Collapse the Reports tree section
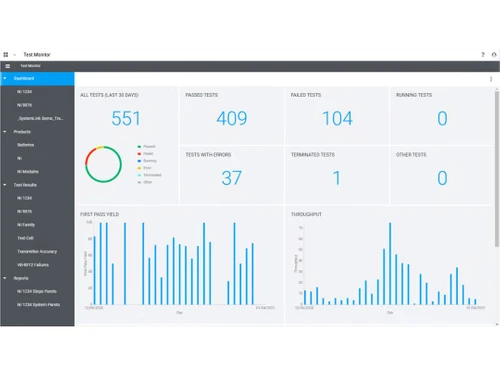500x375 pixels. click(x=5, y=278)
